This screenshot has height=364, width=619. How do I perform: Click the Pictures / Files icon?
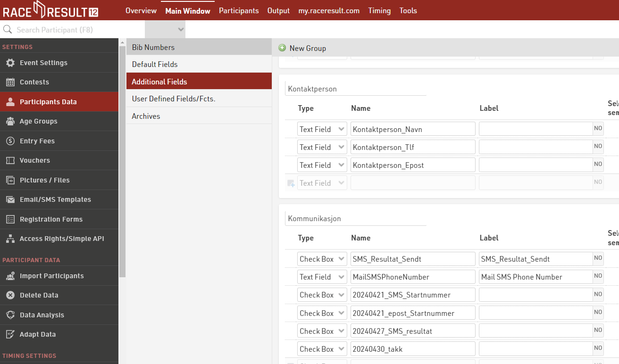[10, 180]
